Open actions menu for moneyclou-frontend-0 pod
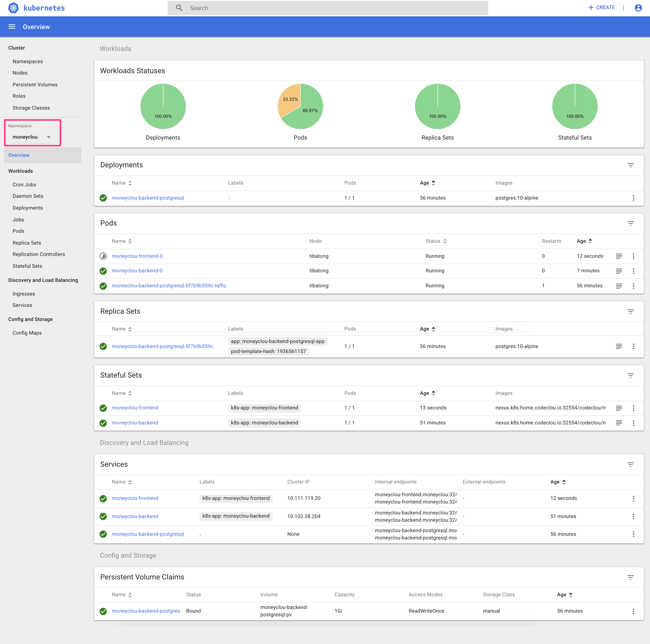 point(633,256)
